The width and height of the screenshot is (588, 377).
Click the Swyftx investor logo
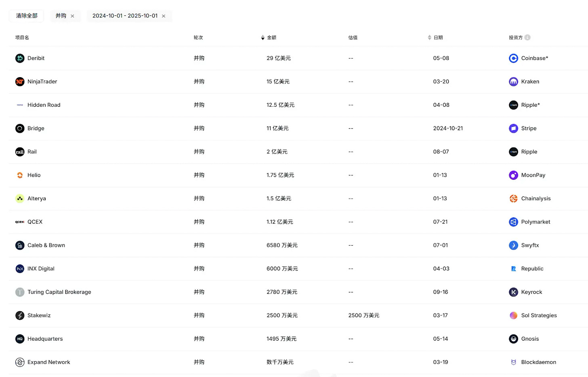point(513,245)
